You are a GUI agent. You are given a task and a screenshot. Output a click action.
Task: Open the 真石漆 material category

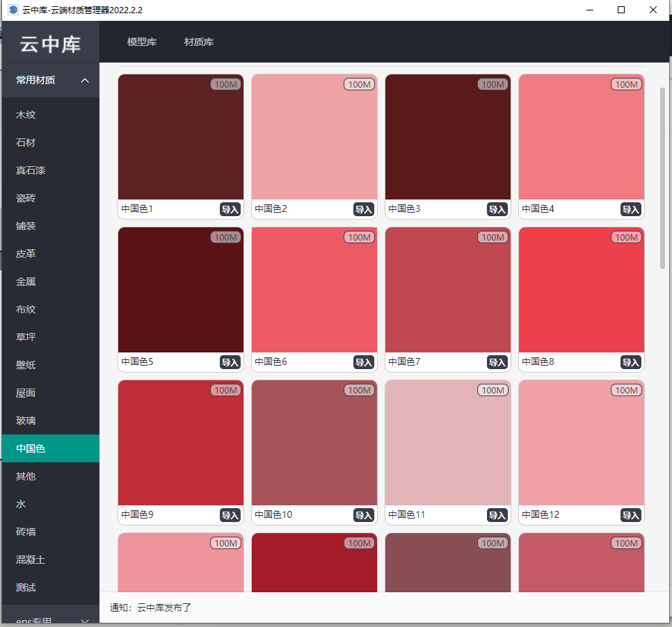point(51,170)
